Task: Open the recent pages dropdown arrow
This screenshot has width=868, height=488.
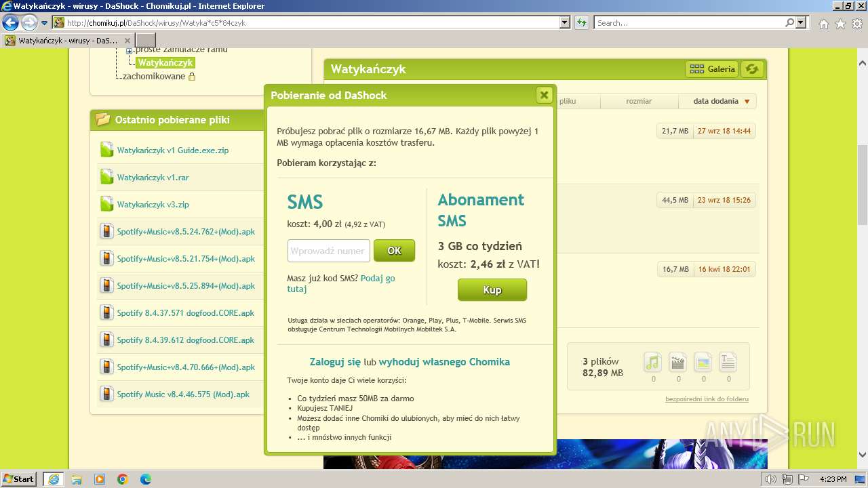Action: [x=44, y=23]
